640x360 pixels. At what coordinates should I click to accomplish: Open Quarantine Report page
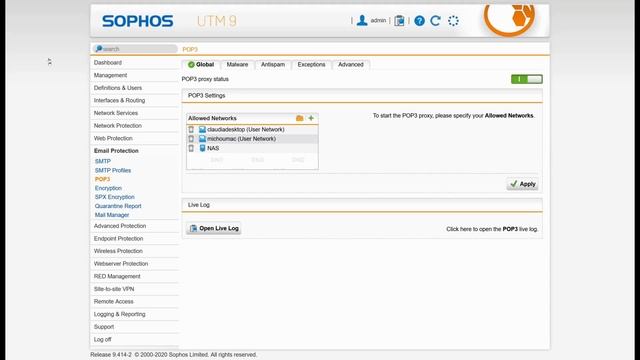click(x=118, y=206)
